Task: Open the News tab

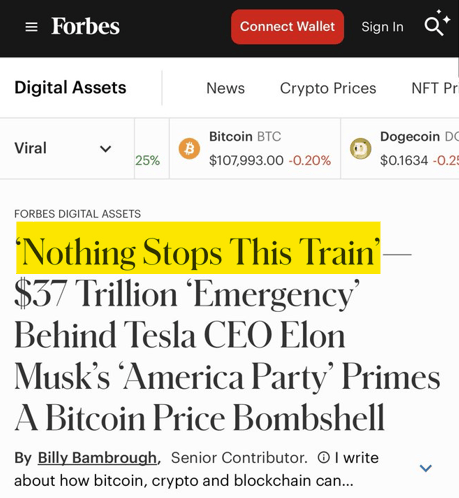Action: [225, 88]
